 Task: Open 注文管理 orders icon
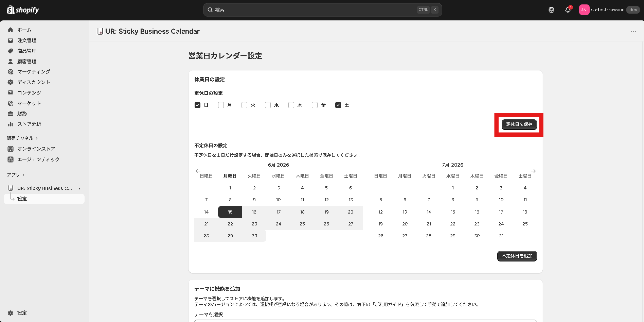pos(11,40)
